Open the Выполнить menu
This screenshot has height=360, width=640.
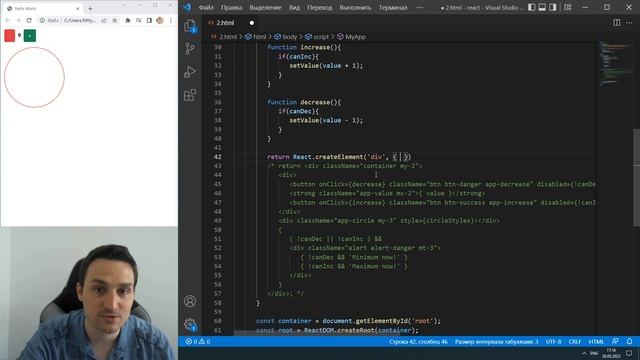355,7
